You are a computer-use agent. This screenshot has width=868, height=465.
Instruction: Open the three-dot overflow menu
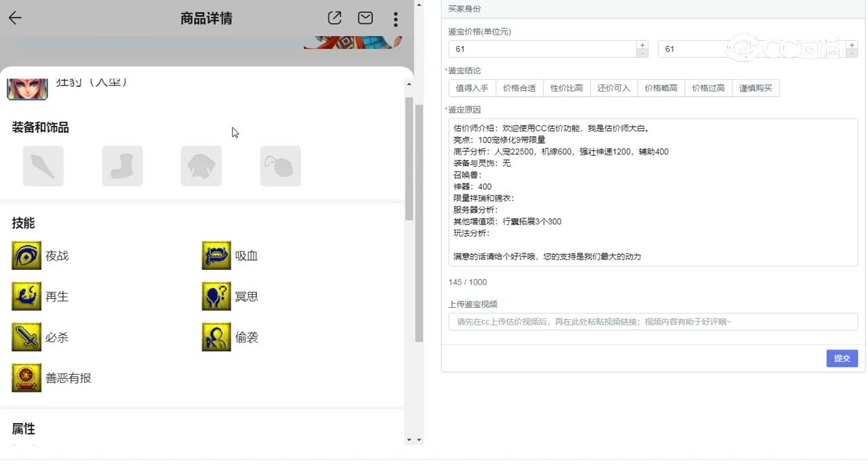point(395,19)
